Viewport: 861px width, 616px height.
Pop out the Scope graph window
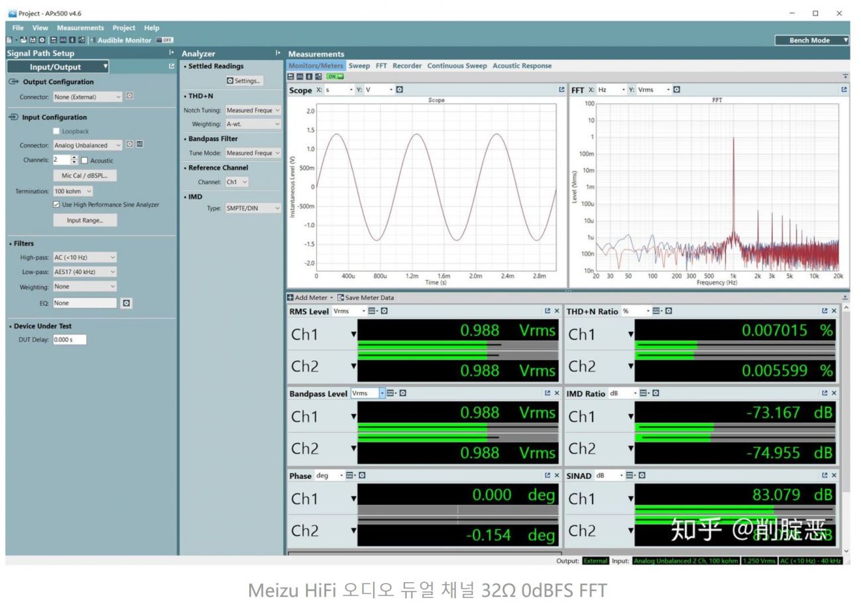[561, 89]
